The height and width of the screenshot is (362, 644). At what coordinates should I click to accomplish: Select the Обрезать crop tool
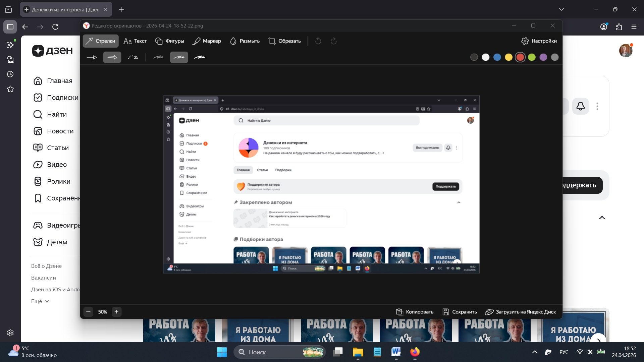pyautogui.click(x=284, y=41)
